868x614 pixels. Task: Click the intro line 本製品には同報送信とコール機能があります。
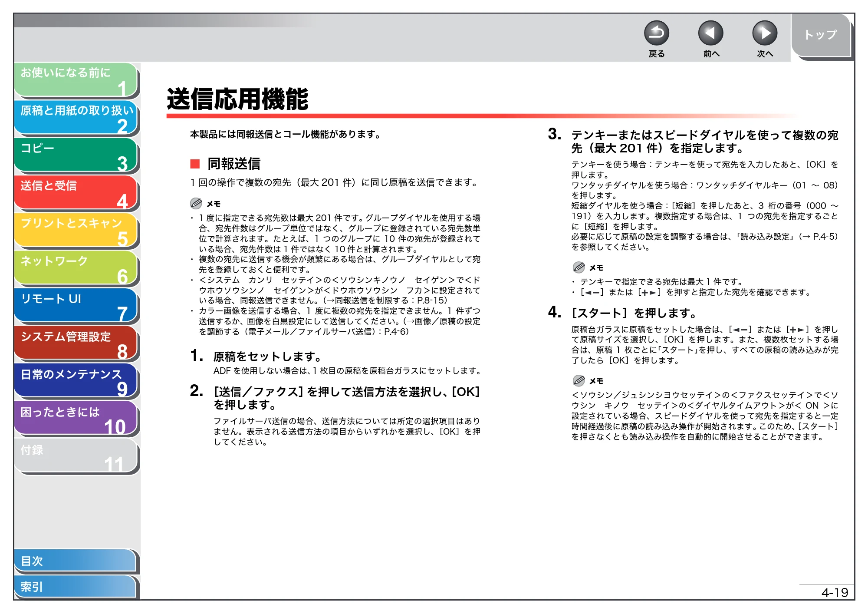[286, 135]
